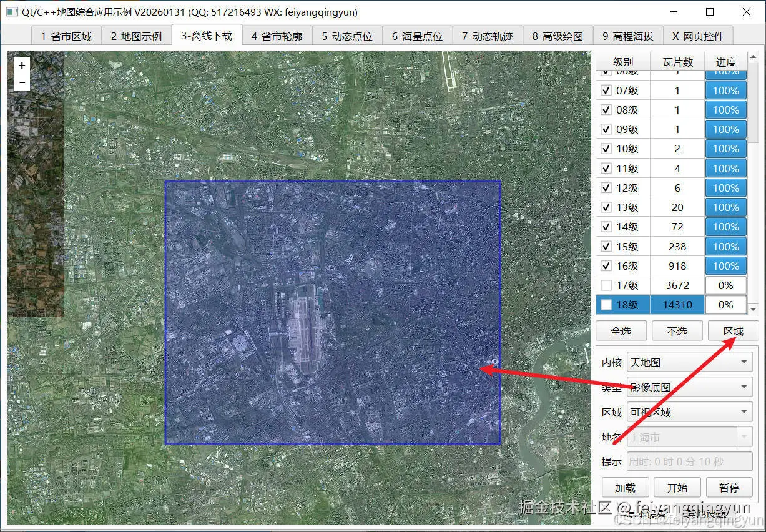
Task: Uncheck the 10级 level checkbox
Action: (x=606, y=149)
